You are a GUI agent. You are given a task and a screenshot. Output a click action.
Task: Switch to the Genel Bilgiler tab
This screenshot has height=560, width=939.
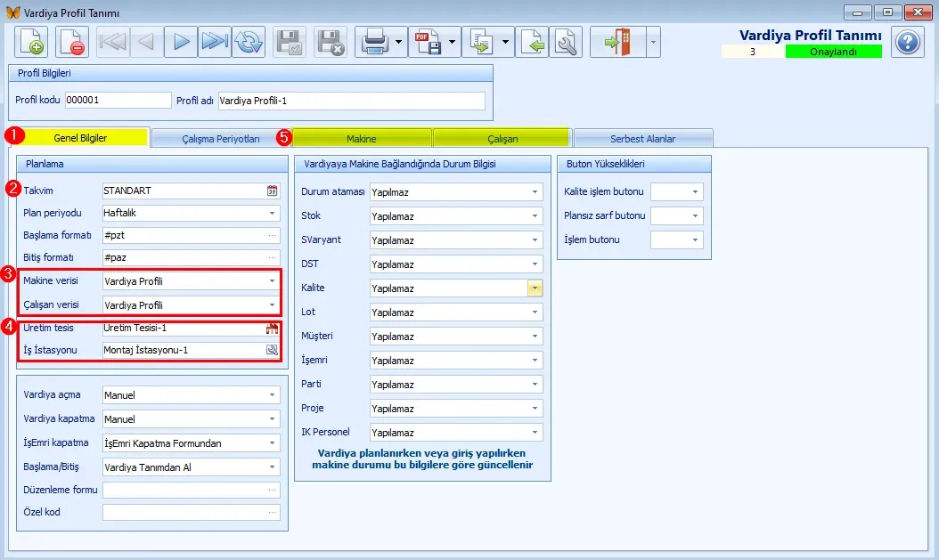[x=80, y=138]
